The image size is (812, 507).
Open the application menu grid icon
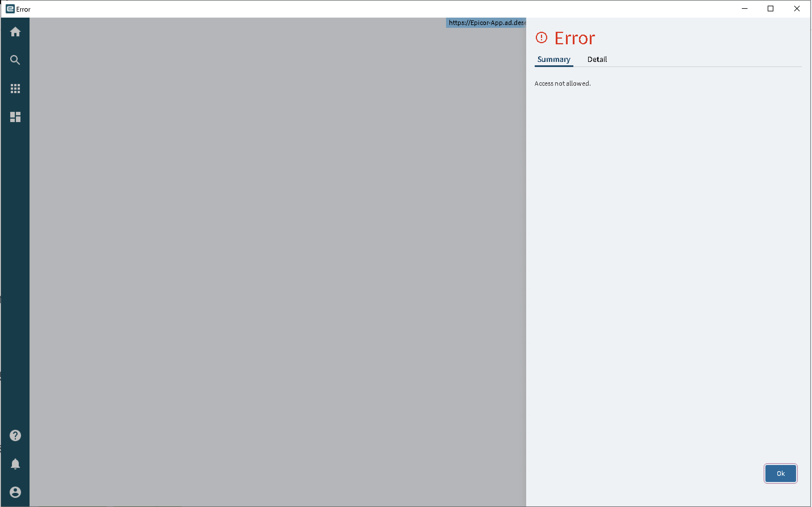pos(15,88)
